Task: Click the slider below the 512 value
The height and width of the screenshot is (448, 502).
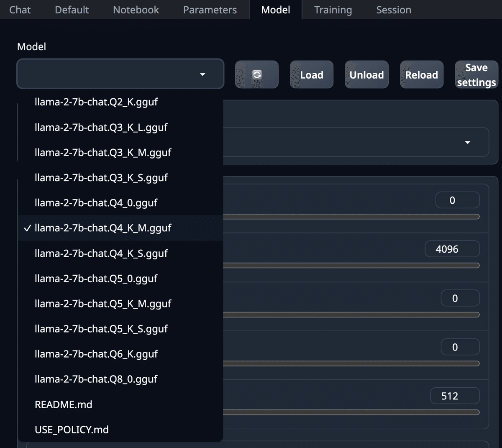Action: pyautogui.click(x=351, y=412)
